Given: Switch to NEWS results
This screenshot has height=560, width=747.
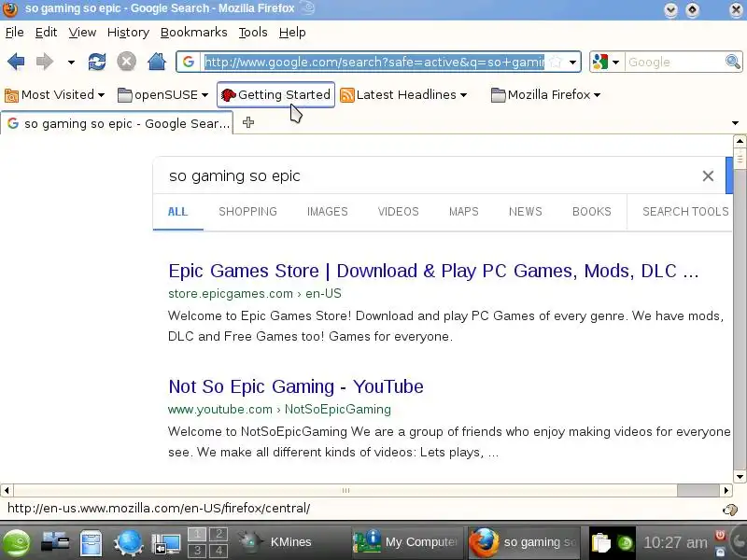Looking at the screenshot, I should [526, 212].
